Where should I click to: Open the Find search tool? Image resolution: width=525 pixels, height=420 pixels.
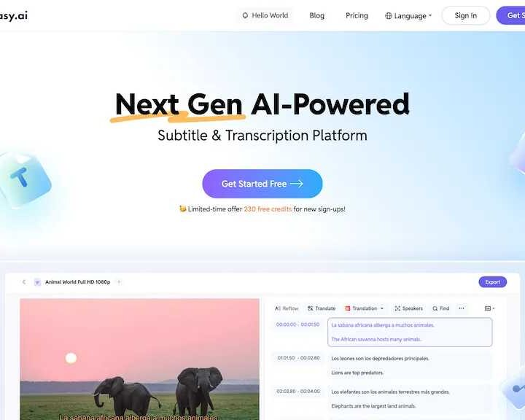click(x=440, y=308)
